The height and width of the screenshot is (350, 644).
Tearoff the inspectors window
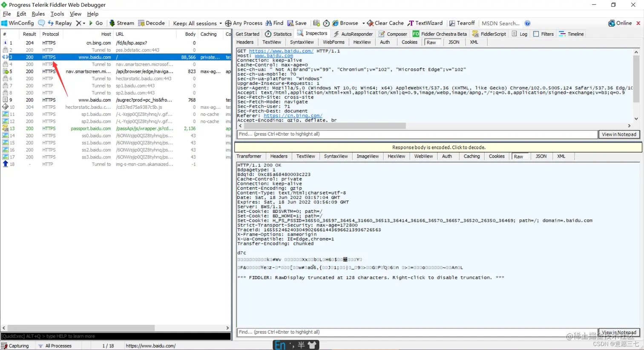coord(462,23)
